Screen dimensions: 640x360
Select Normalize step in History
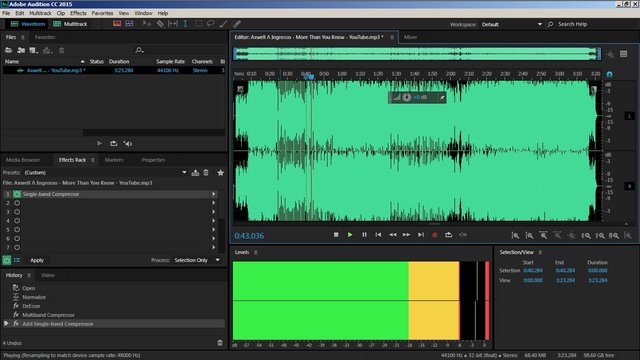pos(34,297)
